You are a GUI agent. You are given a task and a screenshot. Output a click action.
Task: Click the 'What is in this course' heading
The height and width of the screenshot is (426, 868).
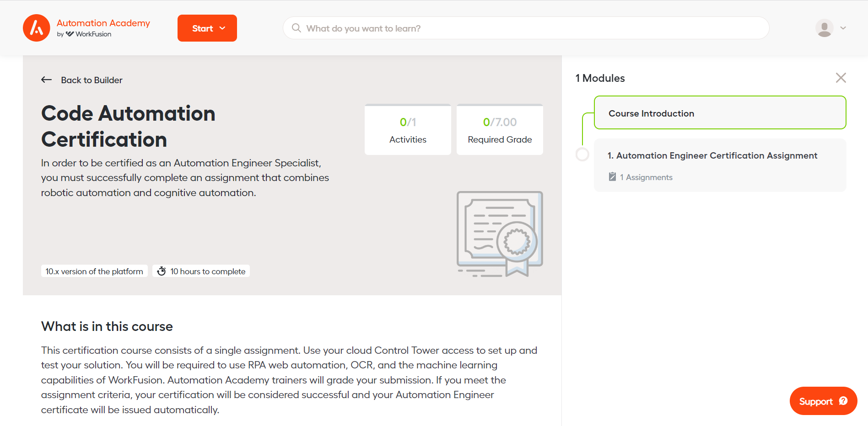[107, 326]
